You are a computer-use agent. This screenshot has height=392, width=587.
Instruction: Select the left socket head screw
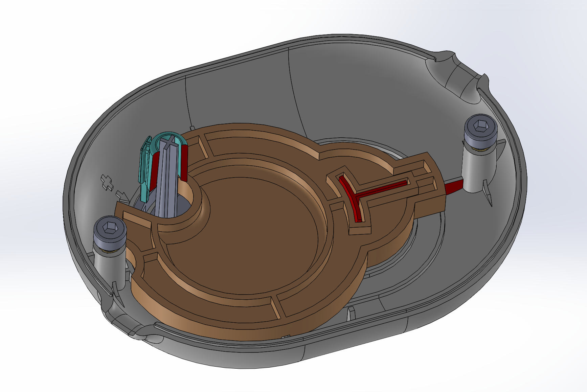pos(110,233)
